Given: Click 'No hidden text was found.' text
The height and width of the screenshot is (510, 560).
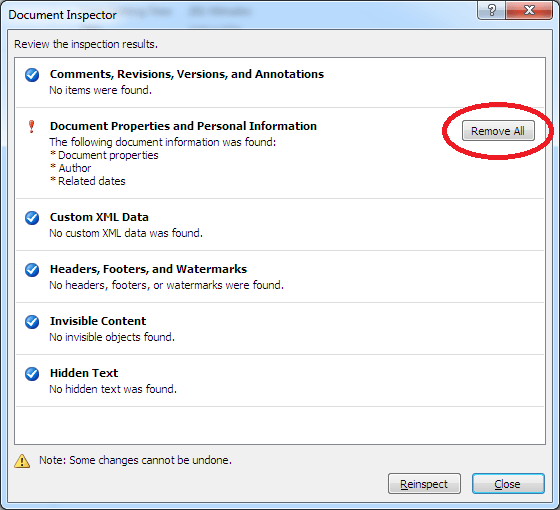Looking at the screenshot, I should [x=113, y=389].
